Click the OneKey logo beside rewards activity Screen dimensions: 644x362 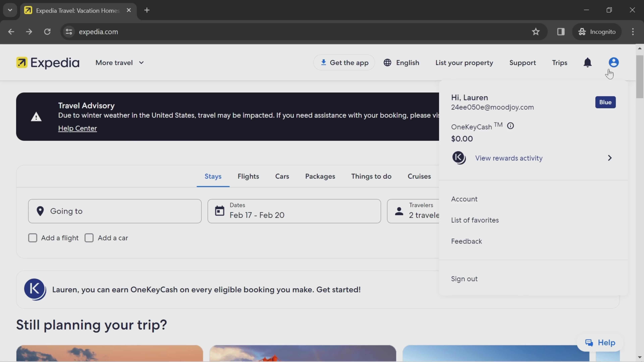(459, 158)
